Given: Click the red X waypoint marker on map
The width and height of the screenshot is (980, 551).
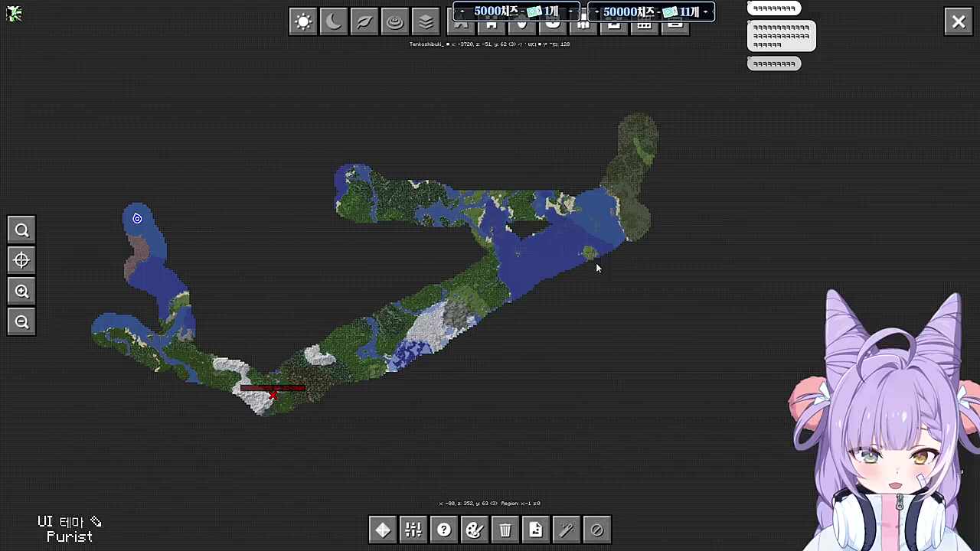Looking at the screenshot, I should [273, 393].
